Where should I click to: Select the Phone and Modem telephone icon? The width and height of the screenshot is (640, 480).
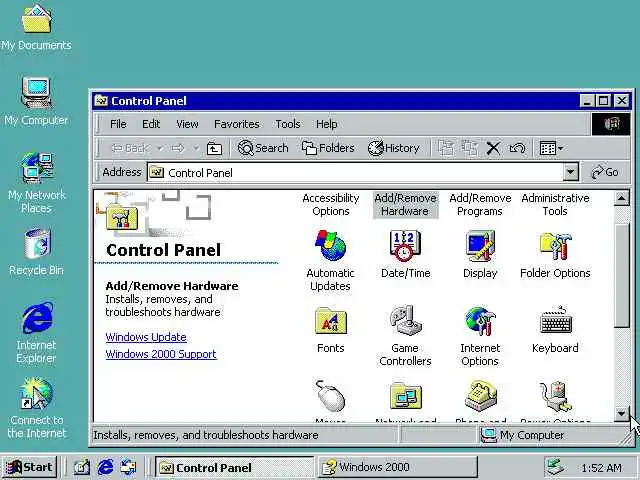480,396
